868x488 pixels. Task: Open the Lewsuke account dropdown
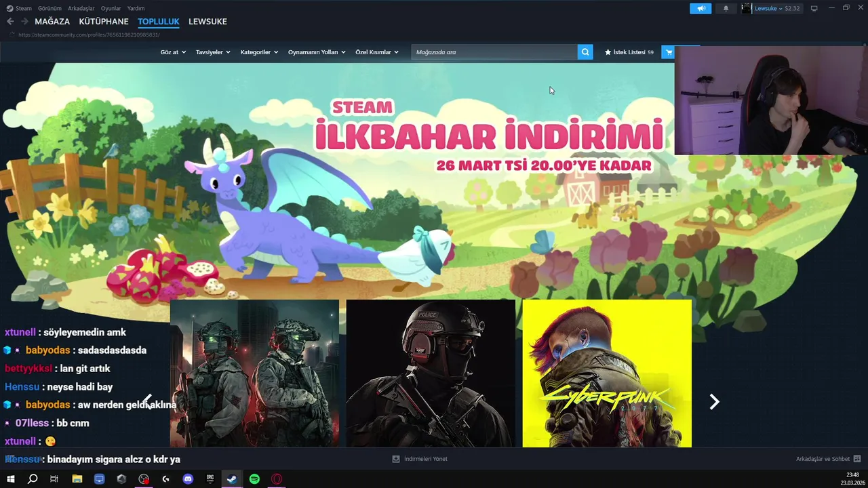click(768, 9)
